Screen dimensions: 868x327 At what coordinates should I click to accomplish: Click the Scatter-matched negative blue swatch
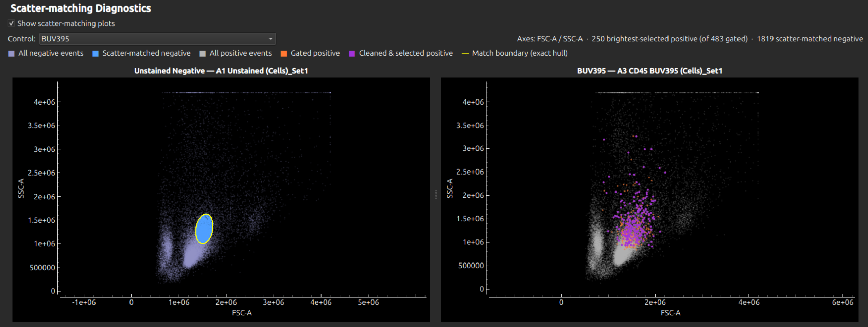click(96, 53)
